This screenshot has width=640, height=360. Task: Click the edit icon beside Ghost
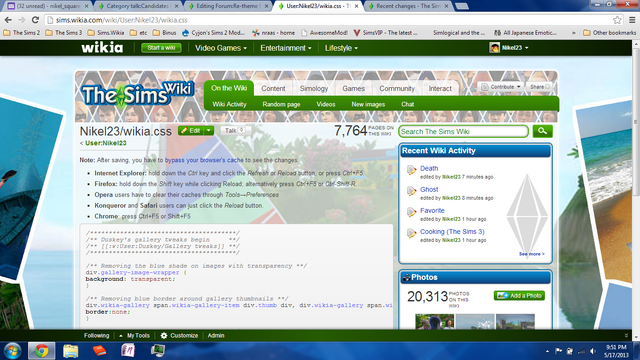point(411,191)
